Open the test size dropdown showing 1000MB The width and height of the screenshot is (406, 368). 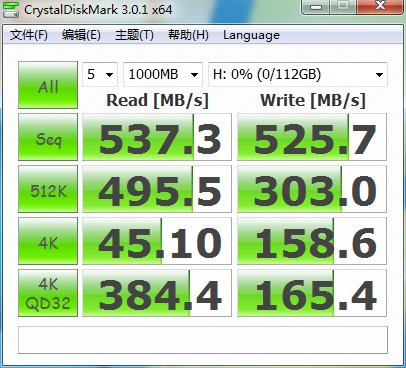(163, 74)
